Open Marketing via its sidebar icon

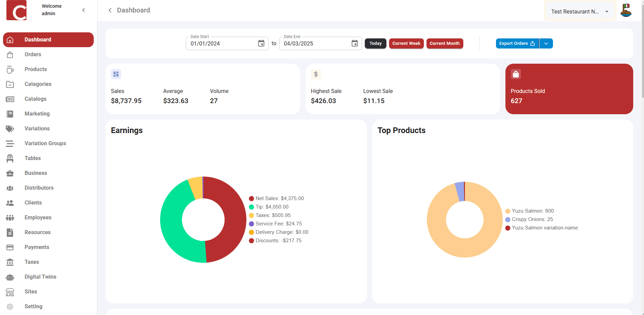(x=10, y=114)
